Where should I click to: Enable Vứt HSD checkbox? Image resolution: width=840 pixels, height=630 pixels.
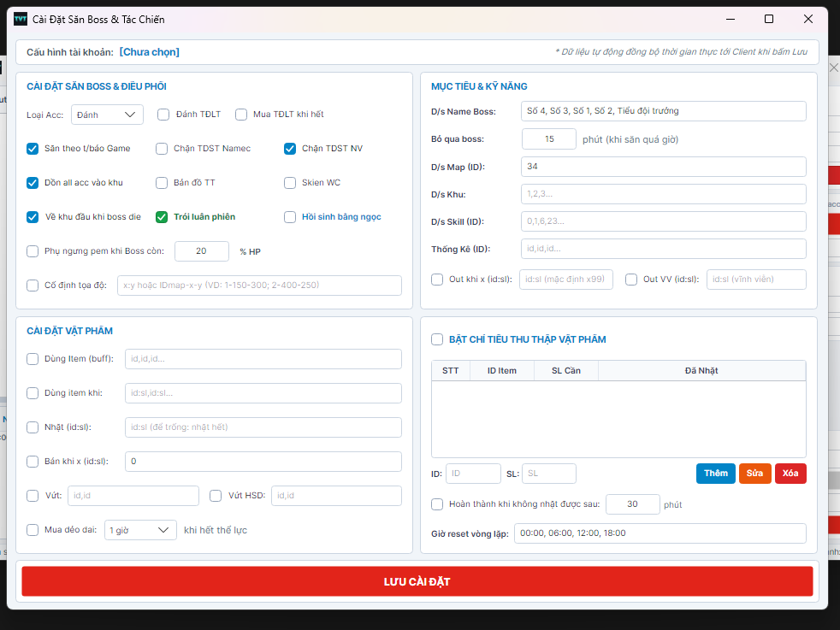[216, 496]
